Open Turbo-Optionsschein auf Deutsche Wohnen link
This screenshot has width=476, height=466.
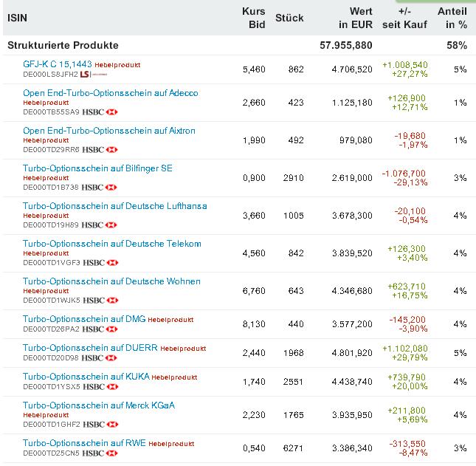click(111, 281)
